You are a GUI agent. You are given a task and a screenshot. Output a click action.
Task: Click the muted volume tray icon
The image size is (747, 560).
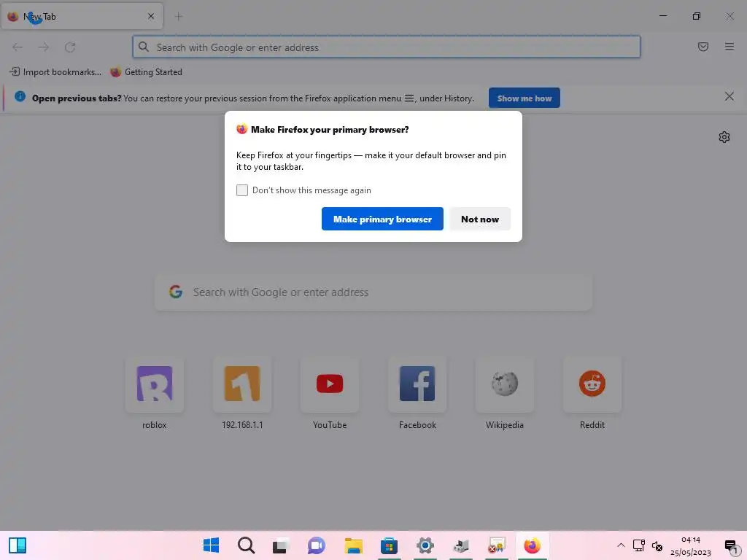pos(657,545)
